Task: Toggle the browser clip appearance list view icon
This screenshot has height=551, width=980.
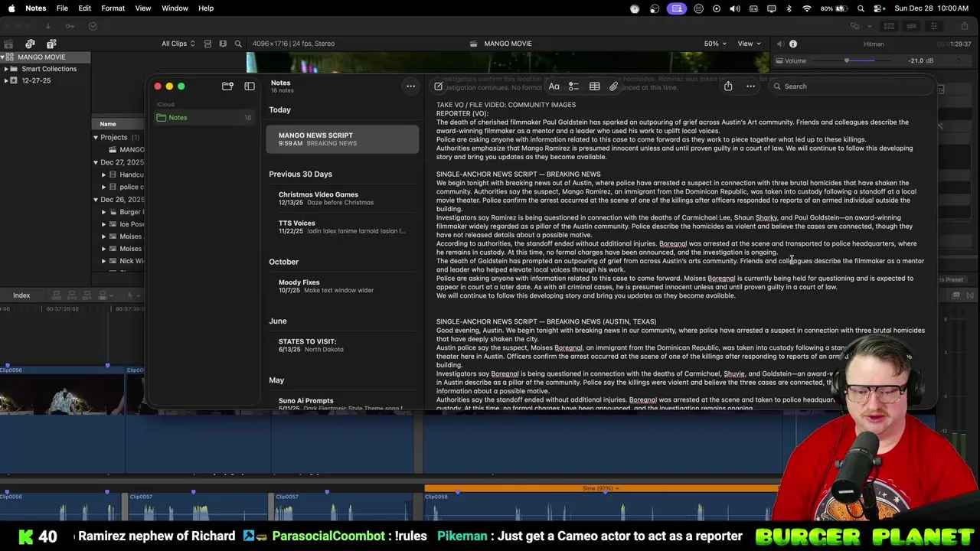Action: pyautogui.click(x=207, y=44)
